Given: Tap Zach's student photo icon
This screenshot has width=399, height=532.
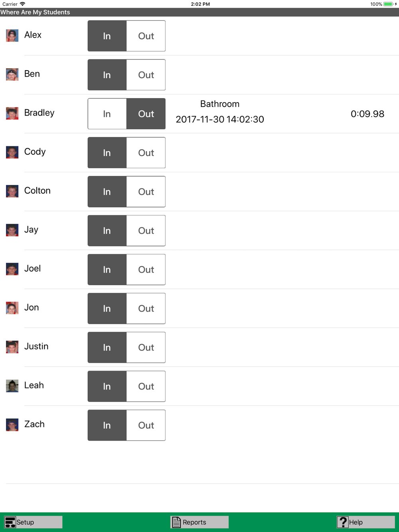Looking at the screenshot, I should click(12, 425).
